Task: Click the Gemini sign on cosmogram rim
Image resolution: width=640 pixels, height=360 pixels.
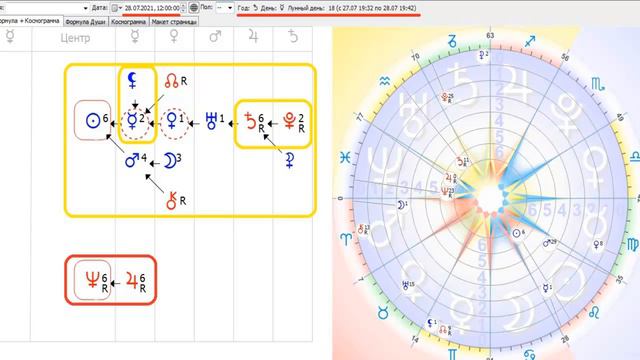Action: [452, 353]
